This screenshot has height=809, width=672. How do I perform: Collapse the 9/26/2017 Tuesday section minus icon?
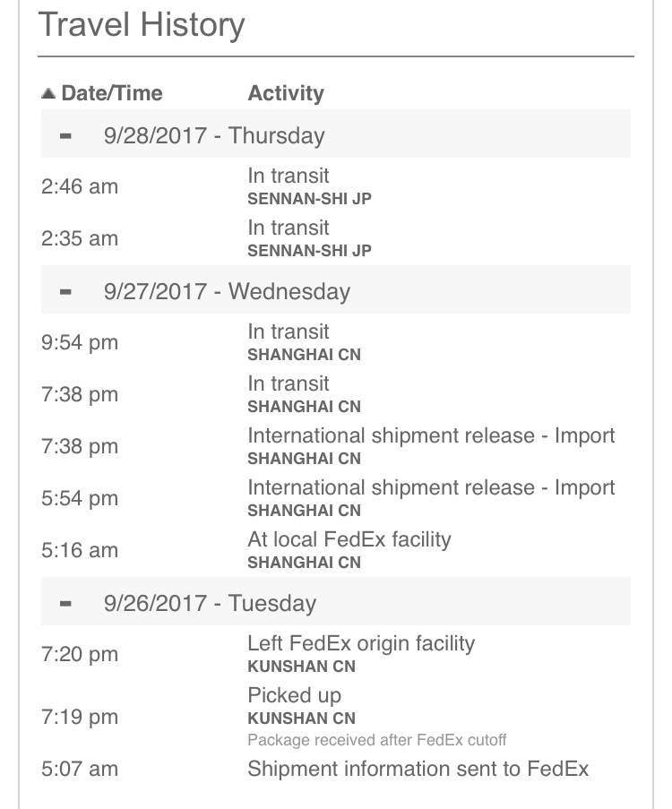pos(65,604)
